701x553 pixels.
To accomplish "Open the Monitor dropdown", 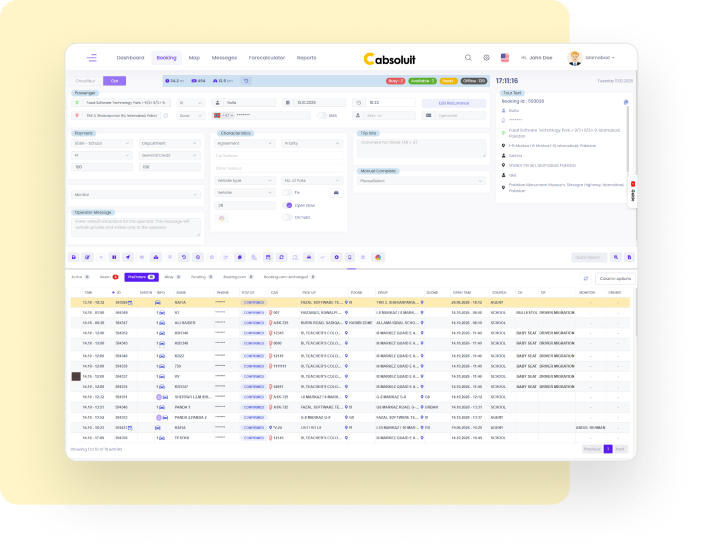I will click(x=135, y=195).
